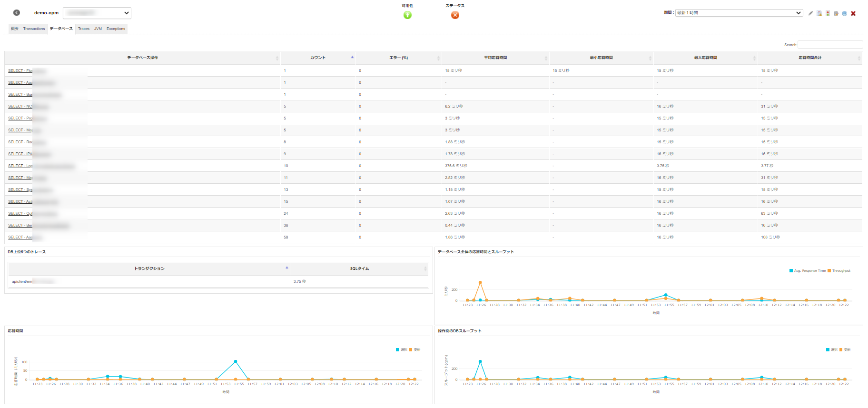The height and width of the screenshot is (408, 868).
Task: Switch to the Traces tab
Action: click(84, 29)
